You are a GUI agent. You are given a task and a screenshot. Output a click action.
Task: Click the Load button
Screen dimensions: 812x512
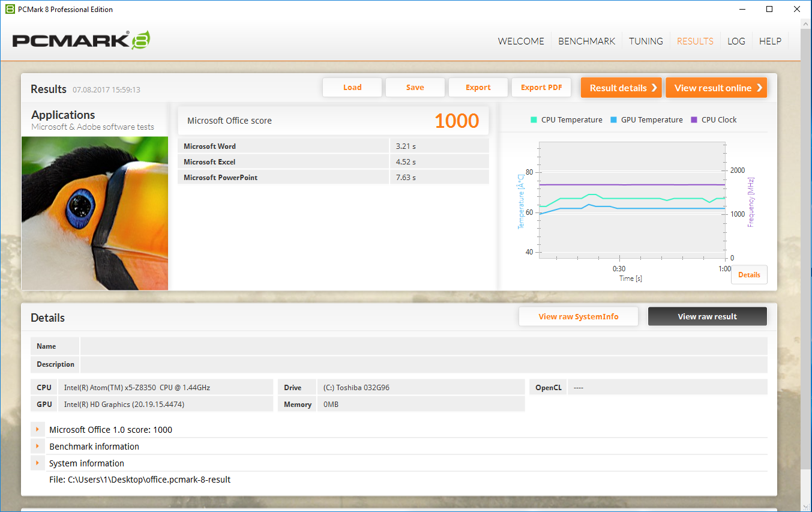352,88
